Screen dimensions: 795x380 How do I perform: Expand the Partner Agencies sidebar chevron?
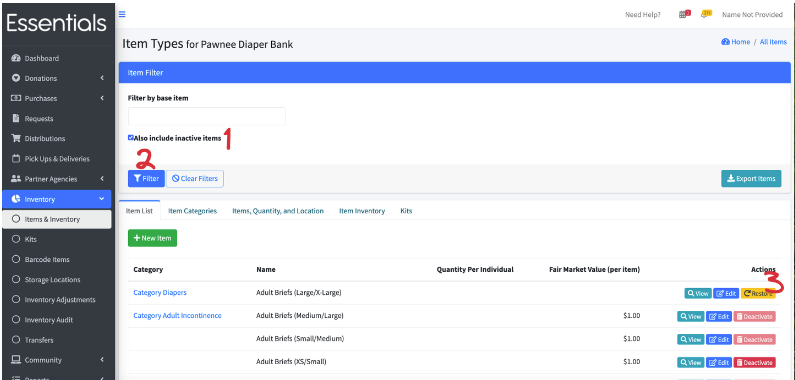pyautogui.click(x=102, y=179)
